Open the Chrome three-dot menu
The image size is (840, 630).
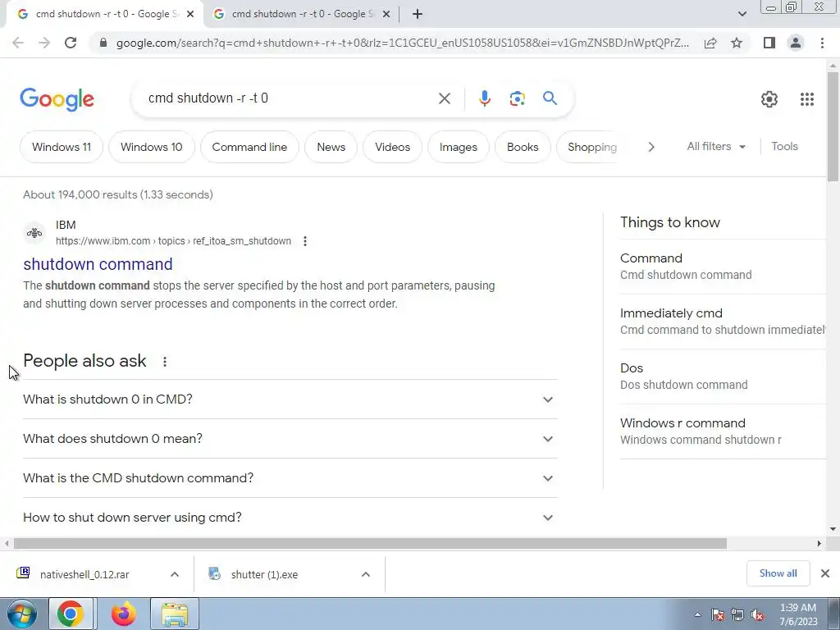click(822, 43)
